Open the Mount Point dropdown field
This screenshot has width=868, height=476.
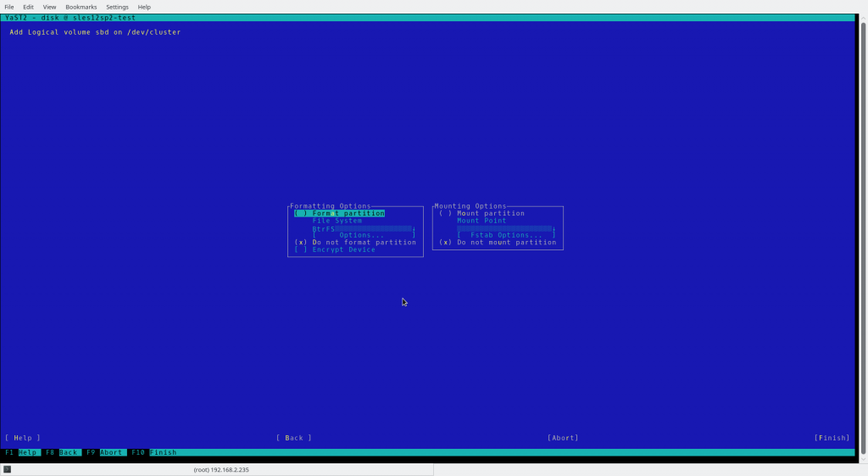(505, 228)
